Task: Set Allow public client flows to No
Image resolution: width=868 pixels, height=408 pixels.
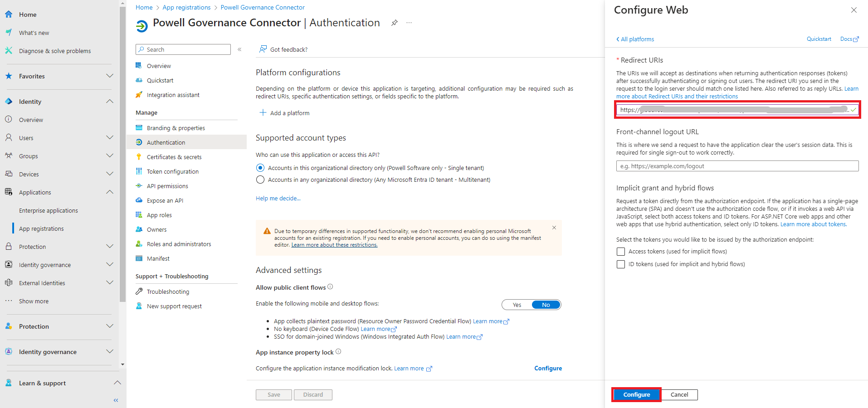Action: 546,305
